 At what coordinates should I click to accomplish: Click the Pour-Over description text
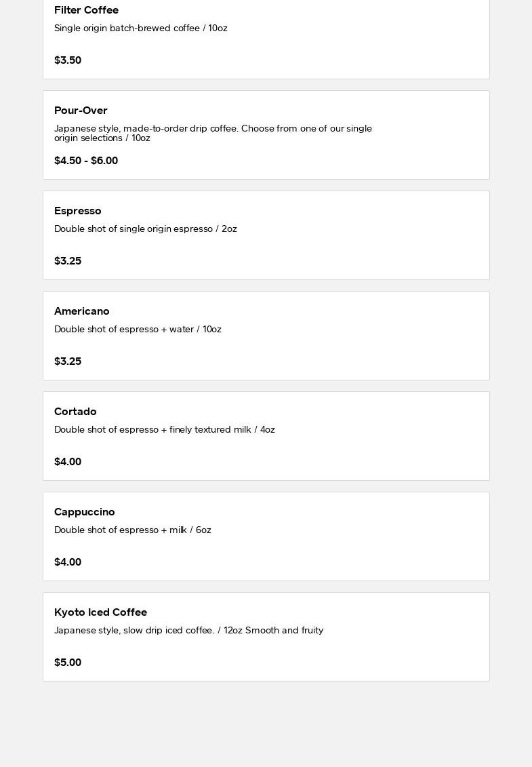tap(213, 133)
